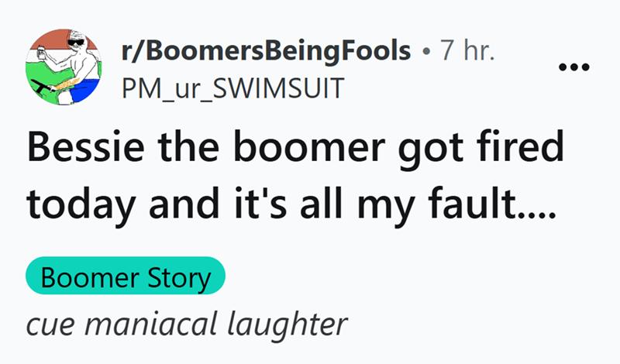This screenshot has height=364, width=620.
Task: Open the three-dot post options menu
Action: click(573, 68)
